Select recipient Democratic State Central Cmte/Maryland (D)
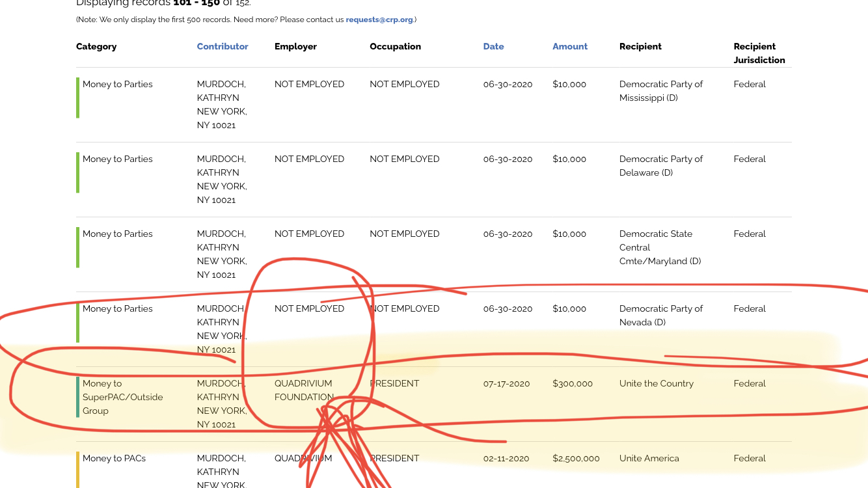 click(x=660, y=247)
